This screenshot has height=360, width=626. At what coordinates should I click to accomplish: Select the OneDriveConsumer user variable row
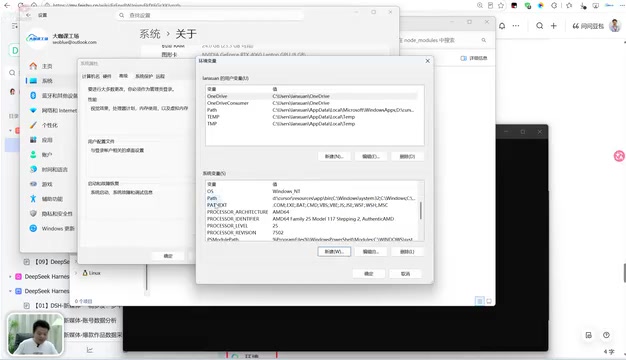(311, 103)
